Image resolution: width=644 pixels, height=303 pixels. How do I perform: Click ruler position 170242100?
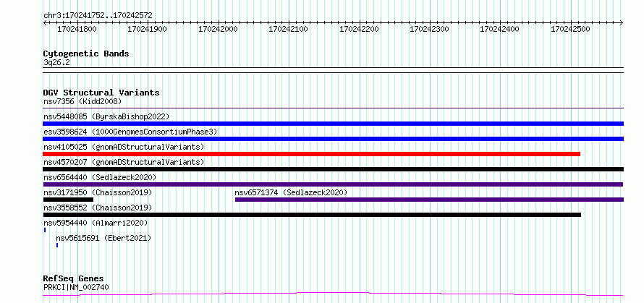pyautogui.click(x=288, y=29)
